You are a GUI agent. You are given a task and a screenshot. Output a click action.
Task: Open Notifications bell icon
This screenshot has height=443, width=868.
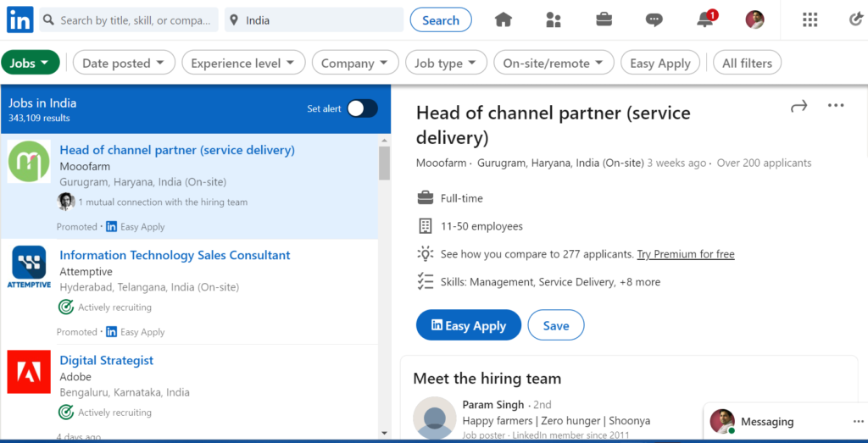[x=706, y=19]
